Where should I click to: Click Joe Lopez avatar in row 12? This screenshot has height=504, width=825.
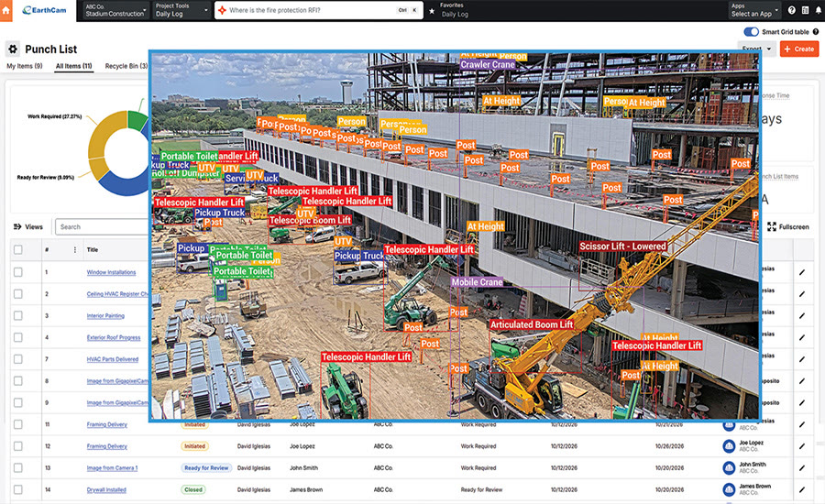(729, 446)
